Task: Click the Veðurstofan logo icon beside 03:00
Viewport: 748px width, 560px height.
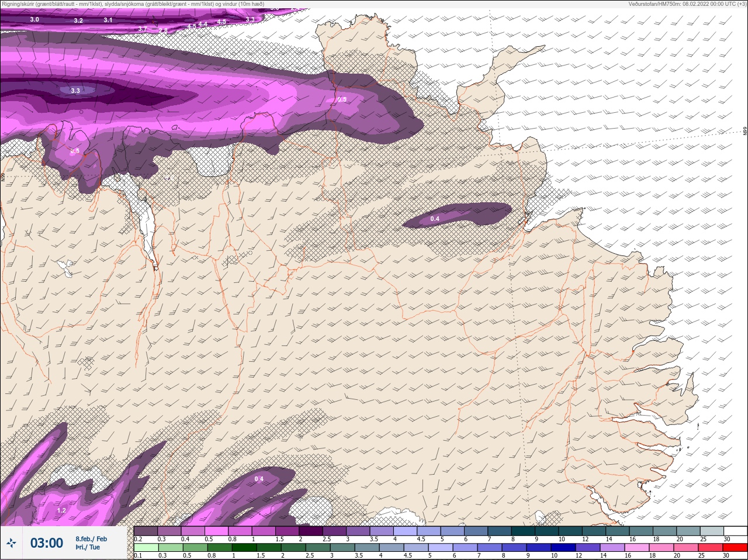Action: point(11,544)
